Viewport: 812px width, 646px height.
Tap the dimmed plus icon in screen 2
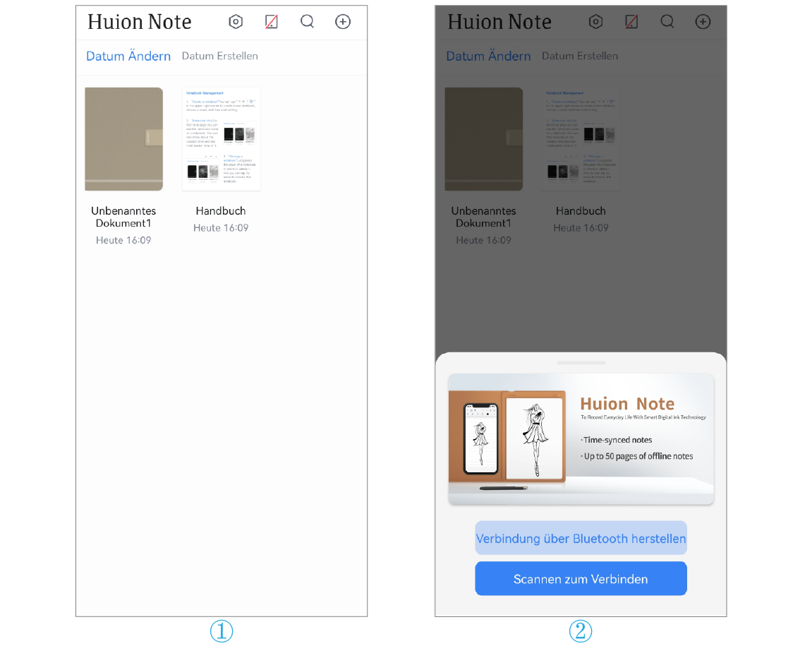coord(703,22)
